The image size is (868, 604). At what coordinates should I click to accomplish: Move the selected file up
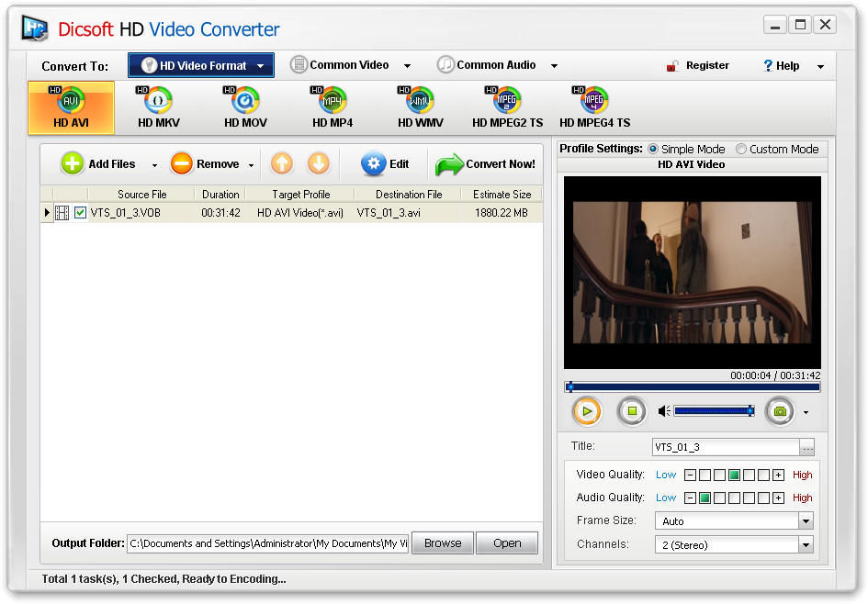click(x=282, y=163)
